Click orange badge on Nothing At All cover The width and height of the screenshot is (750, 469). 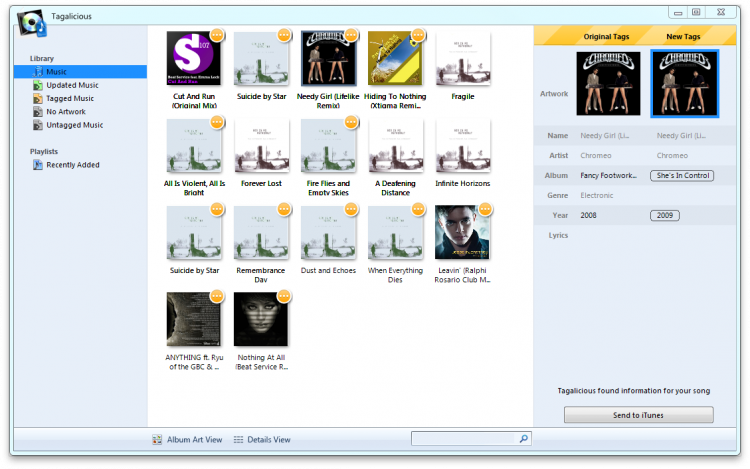(x=284, y=296)
